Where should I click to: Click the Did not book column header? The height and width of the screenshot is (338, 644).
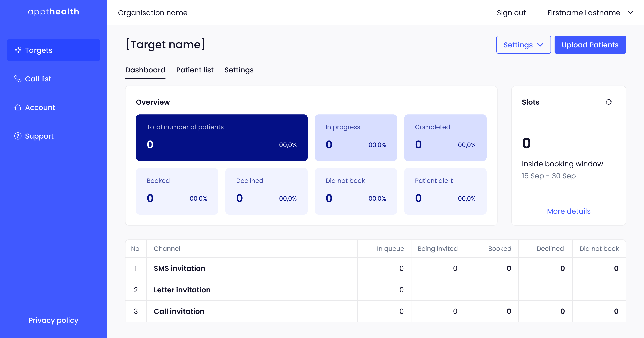click(x=599, y=248)
